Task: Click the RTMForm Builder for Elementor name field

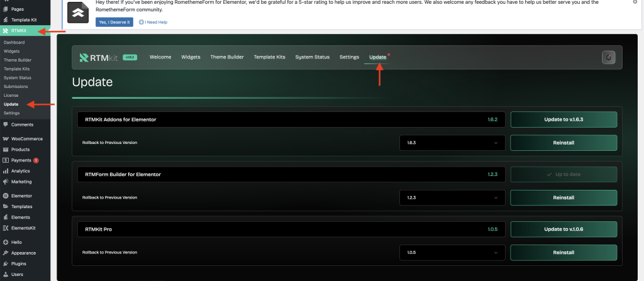Action: pyautogui.click(x=291, y=174)
